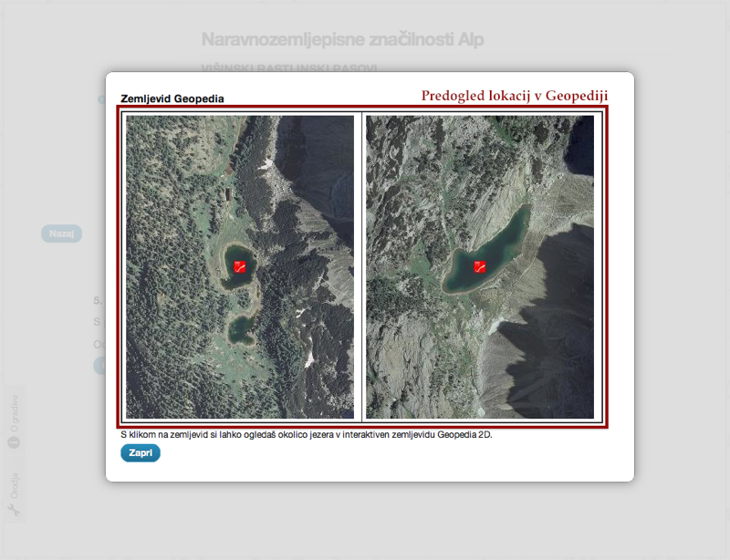Click the dimmed Nazaj button

pos(61,233)
